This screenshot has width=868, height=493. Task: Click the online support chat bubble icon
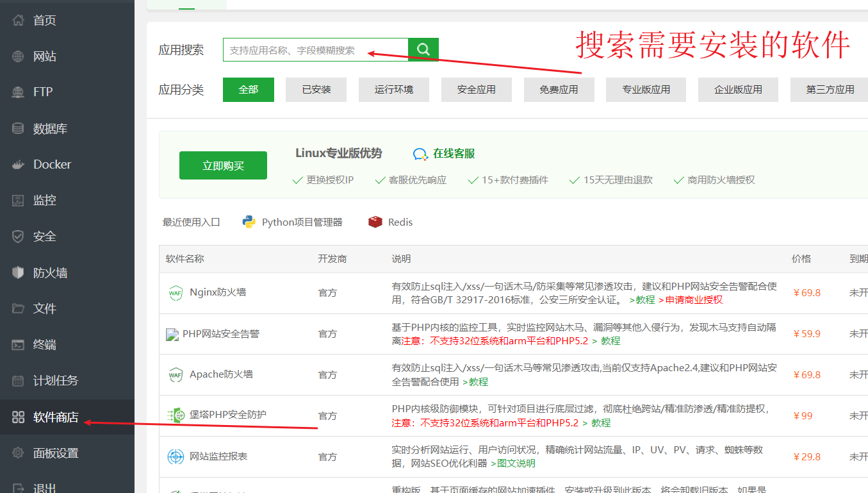point(420,154)
